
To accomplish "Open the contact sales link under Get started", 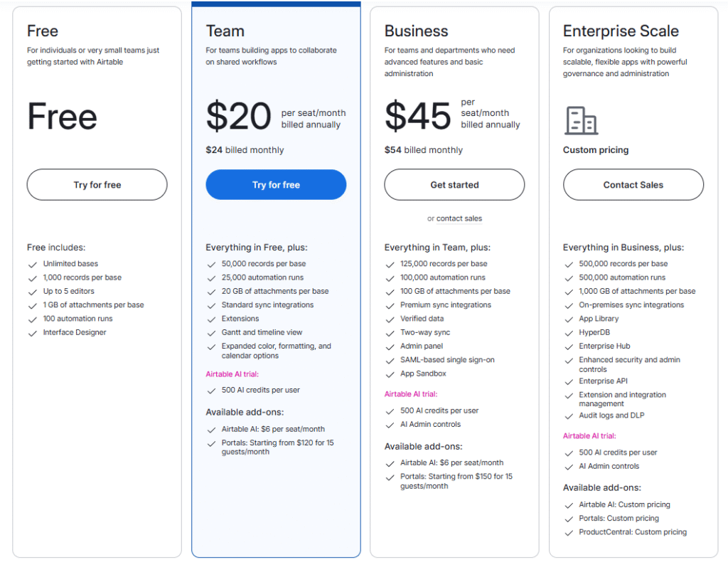I will pyautogui.click(x=459, y=219).
